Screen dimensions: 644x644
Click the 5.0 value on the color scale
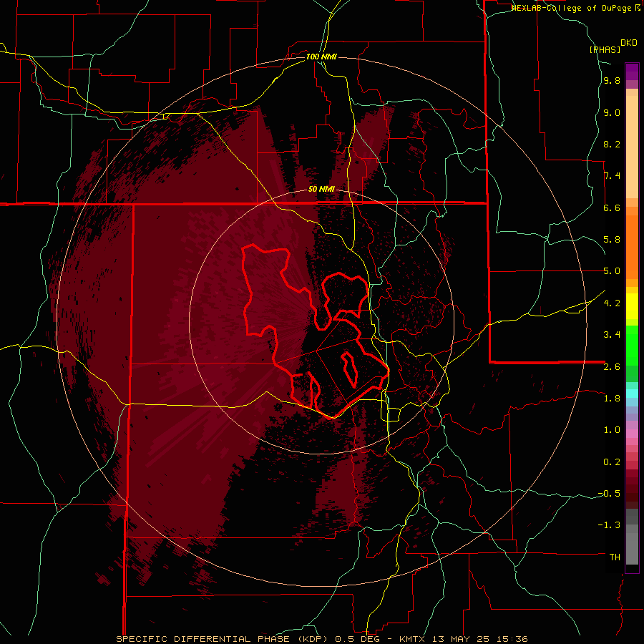[612, 271]
